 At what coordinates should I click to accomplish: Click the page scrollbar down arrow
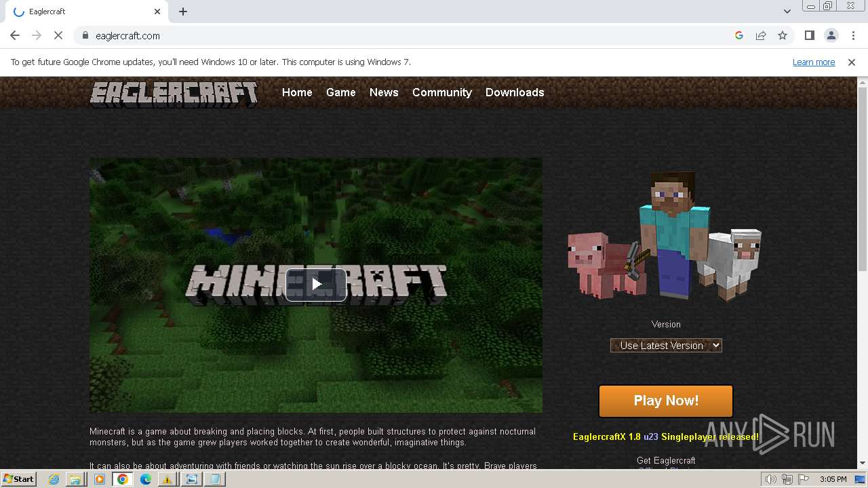(863, 463)
